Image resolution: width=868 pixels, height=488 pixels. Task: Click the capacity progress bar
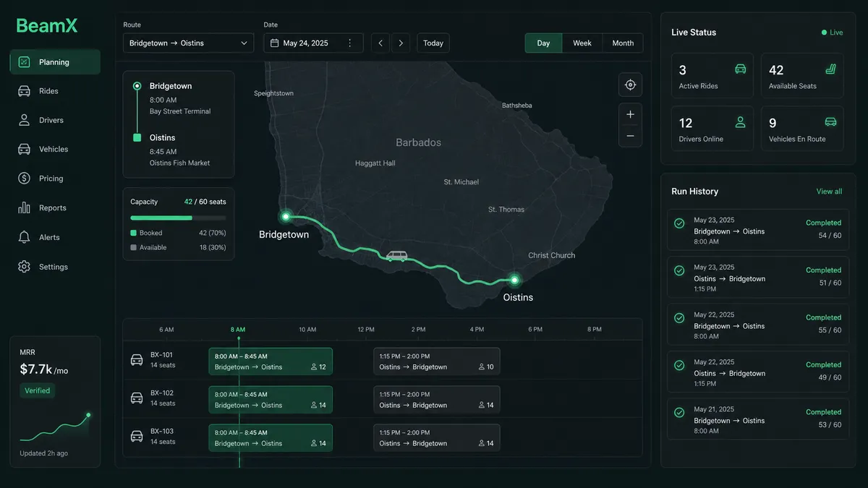point(178,218)
